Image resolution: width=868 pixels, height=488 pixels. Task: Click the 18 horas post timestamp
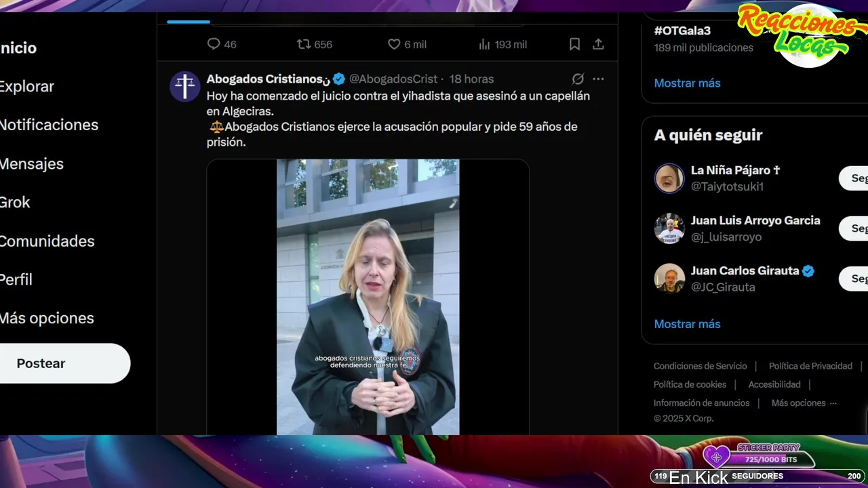(471, 79)
